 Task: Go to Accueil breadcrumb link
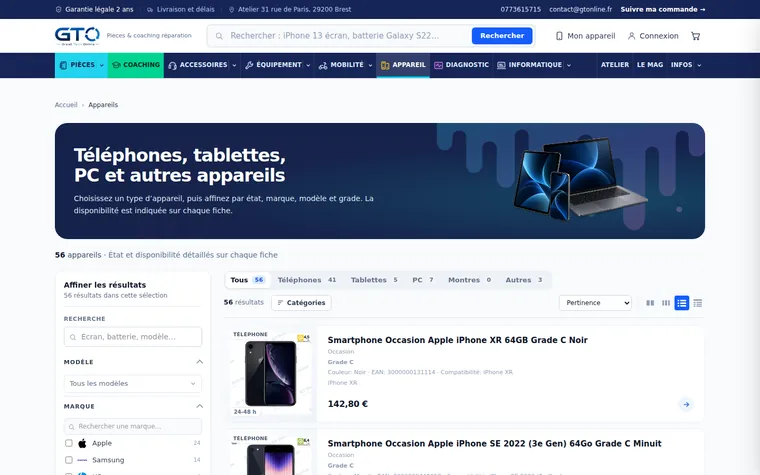click(66, 105)
